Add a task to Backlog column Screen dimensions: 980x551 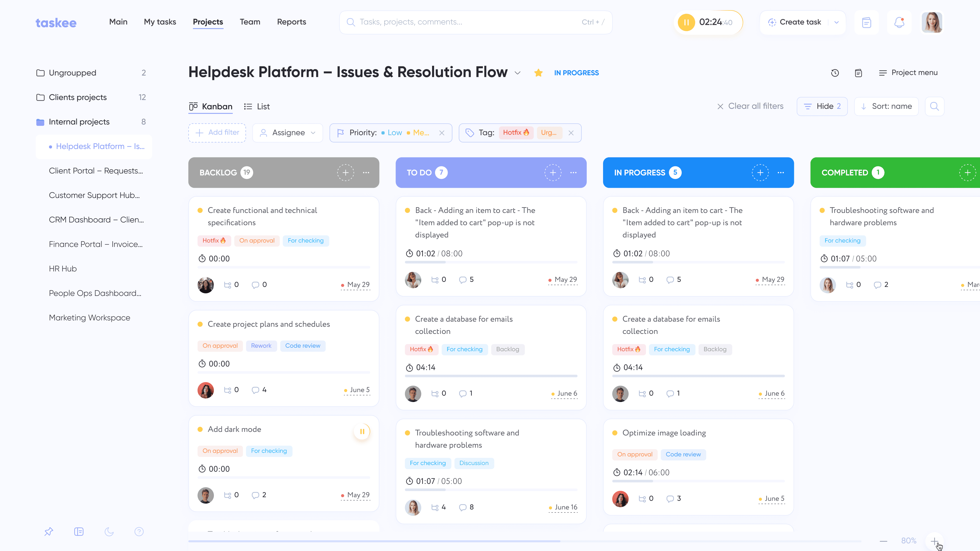[x=346, y=173]
